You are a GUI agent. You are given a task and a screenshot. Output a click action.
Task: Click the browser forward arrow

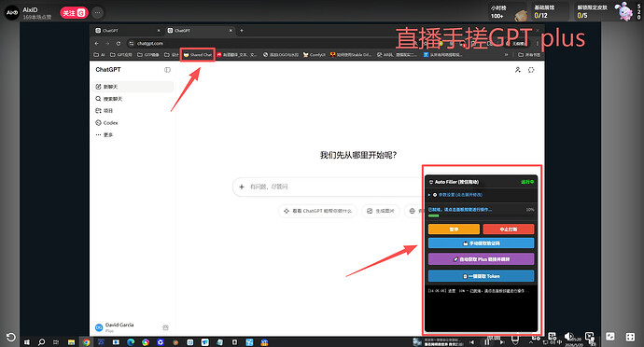coord(107,43)
